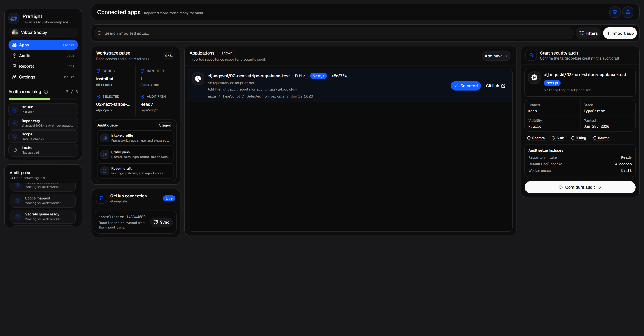Click the Staged badge in Audit queue
Viewport: 644px width, 336px height.
point(165,125)
